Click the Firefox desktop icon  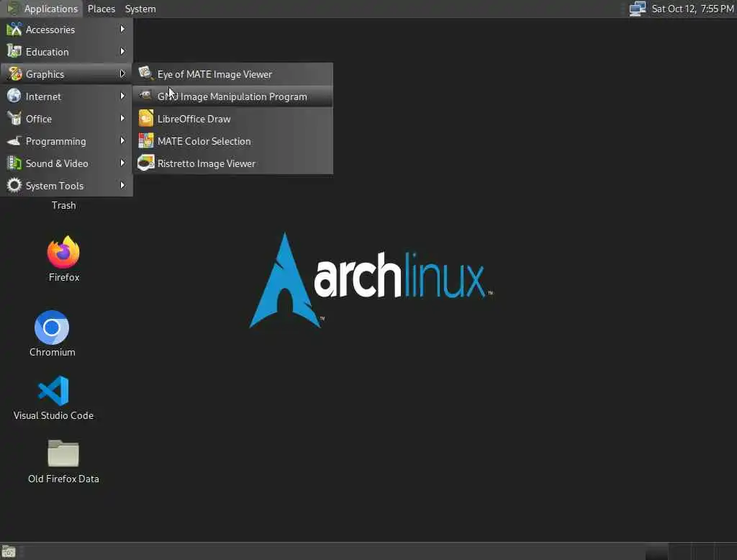[63, 252]
